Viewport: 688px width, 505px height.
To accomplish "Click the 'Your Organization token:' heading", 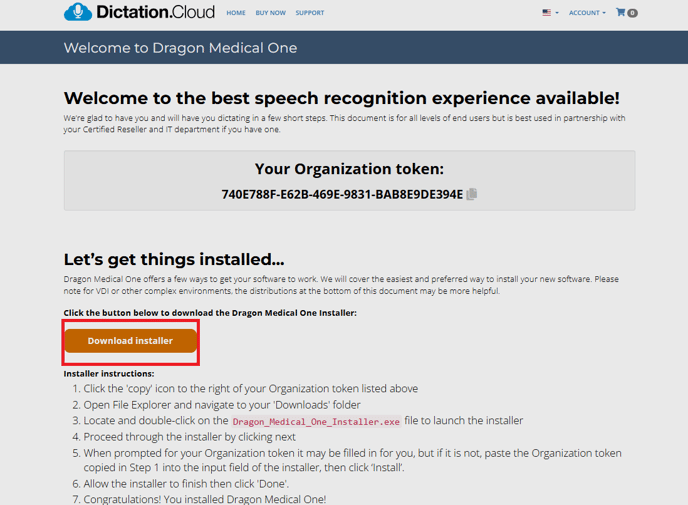I will click(x=349, y=169).
